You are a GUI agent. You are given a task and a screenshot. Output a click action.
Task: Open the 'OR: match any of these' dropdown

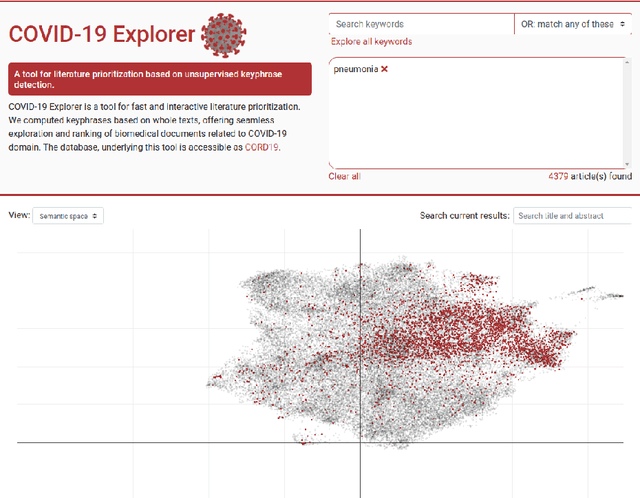click(573, 23)
